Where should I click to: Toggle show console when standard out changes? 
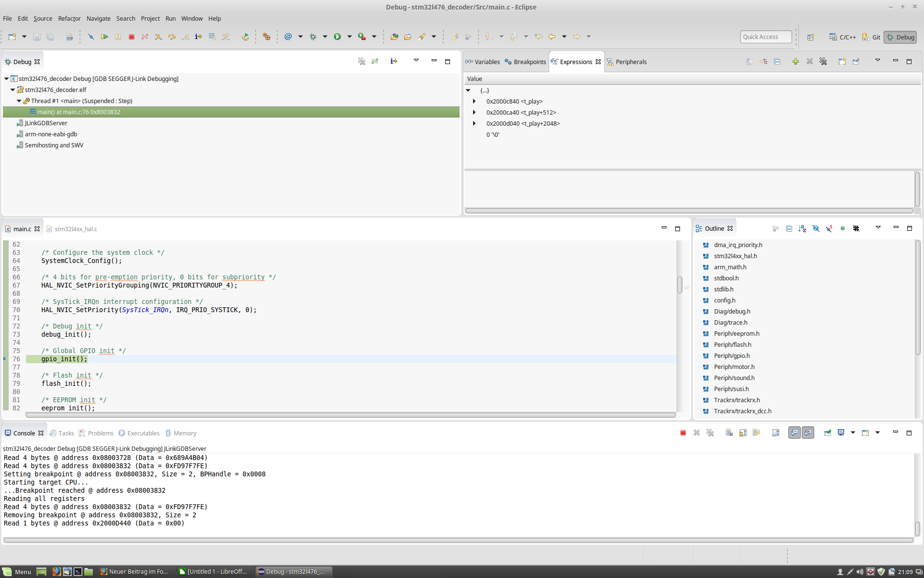click(x=795, y=433)
